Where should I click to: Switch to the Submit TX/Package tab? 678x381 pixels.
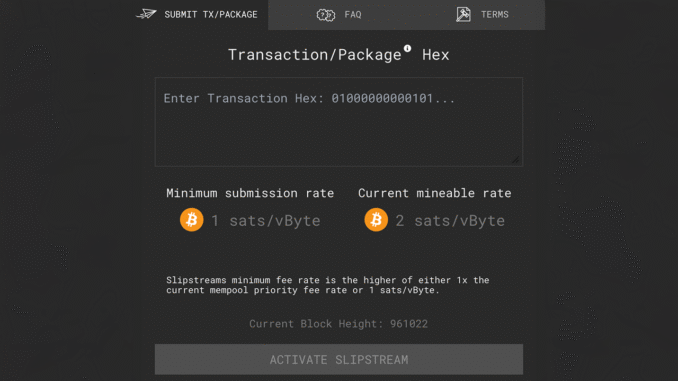(x=201, y=15)
